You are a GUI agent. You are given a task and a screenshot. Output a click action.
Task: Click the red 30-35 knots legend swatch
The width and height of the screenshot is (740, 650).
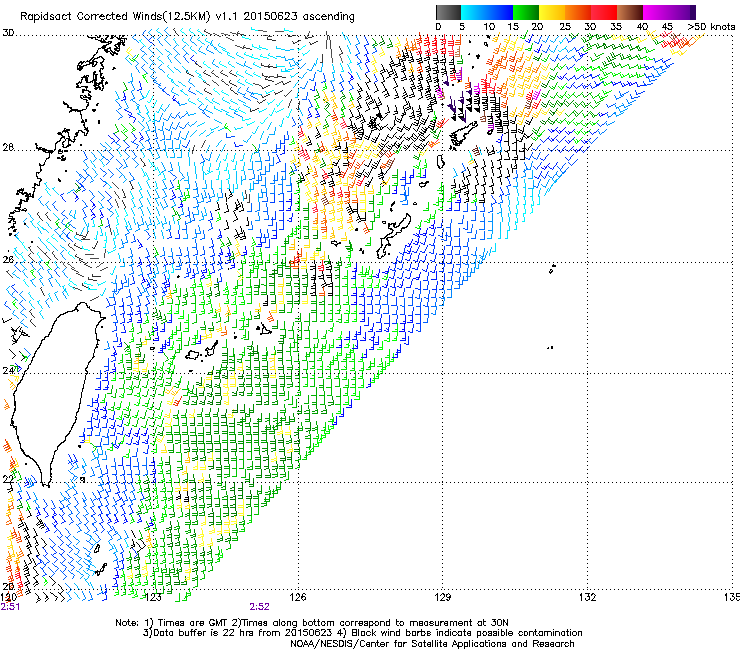604,12
